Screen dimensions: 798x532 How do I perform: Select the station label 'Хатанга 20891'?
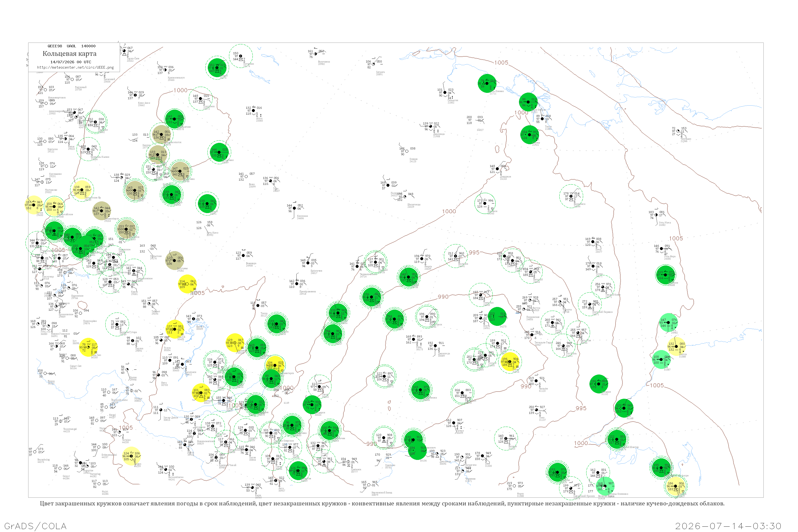point(380,73)
